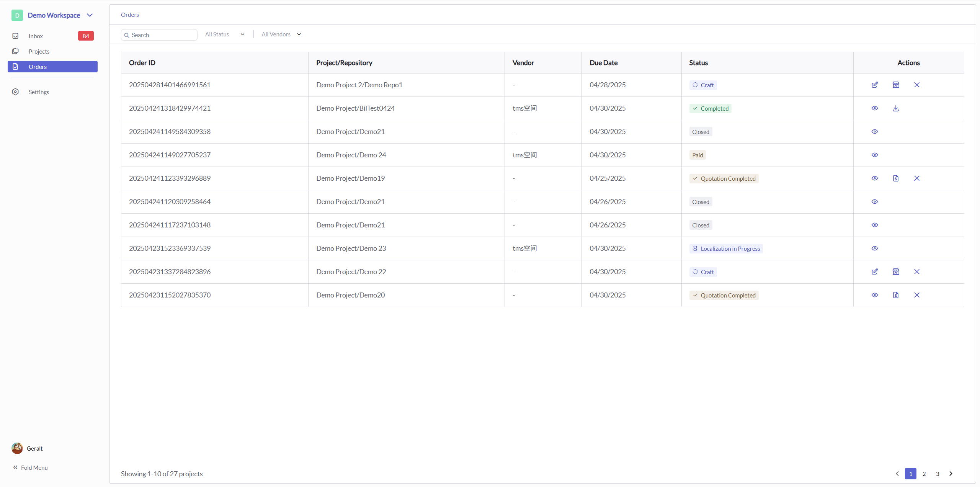Viewport: 980px width, 487px height.
Task: Open the All Vendors filter dropdown
Action: (281, 34)
